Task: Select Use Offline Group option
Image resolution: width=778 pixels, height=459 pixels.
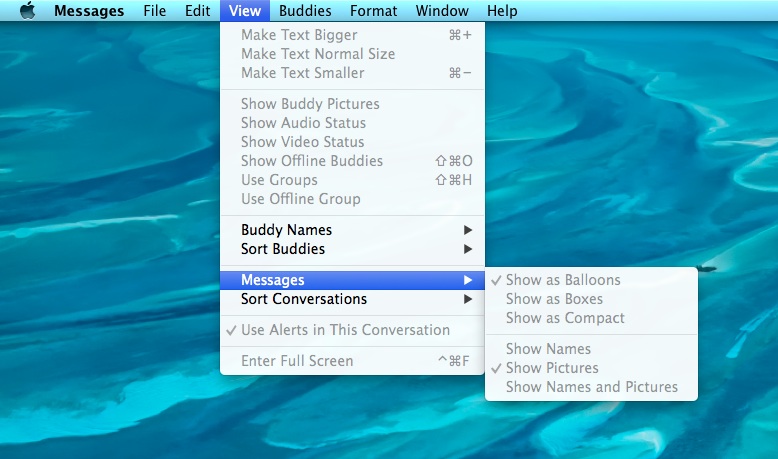Action: tap(352, 199)
